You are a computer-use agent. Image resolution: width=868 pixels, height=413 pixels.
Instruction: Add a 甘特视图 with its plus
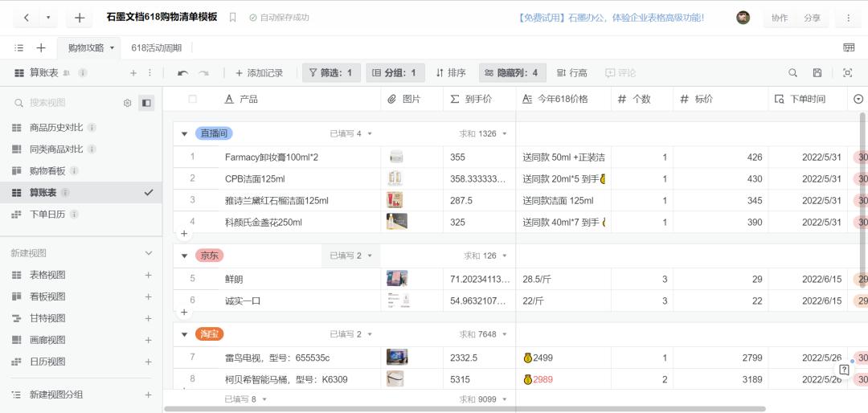[148, 318]
